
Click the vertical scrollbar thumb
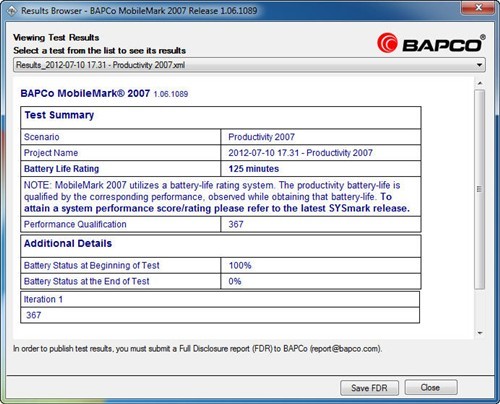(x=480, y=189)
